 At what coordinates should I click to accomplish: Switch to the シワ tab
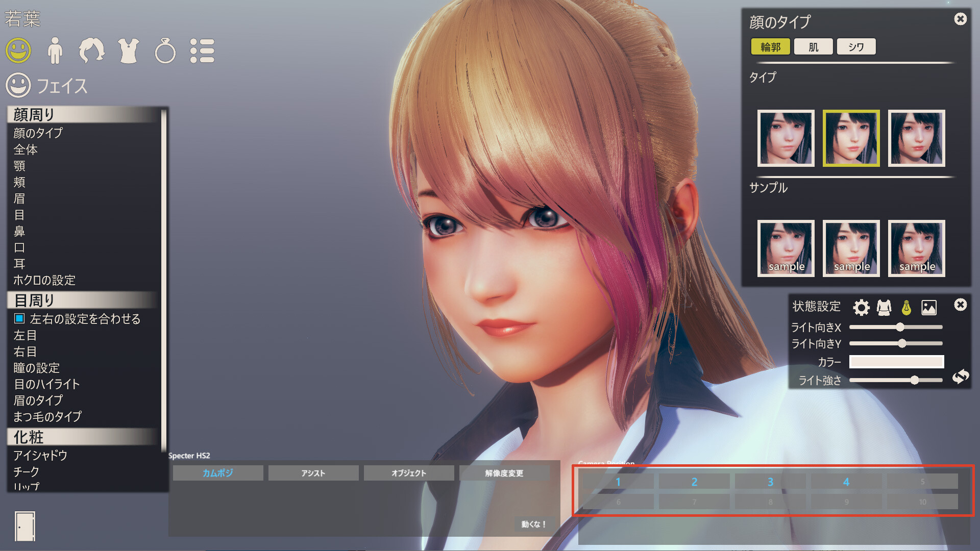[x=856, y=47]
